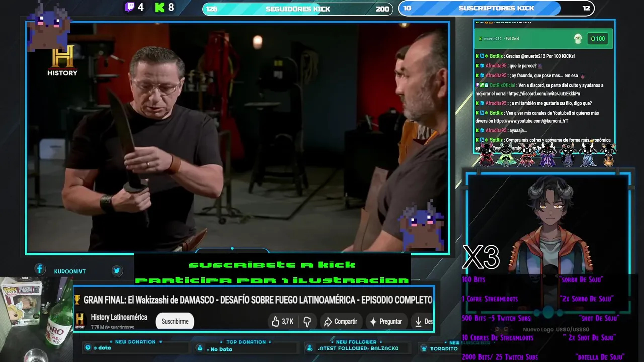Click the 200 followers goal number

click(382, 9)
